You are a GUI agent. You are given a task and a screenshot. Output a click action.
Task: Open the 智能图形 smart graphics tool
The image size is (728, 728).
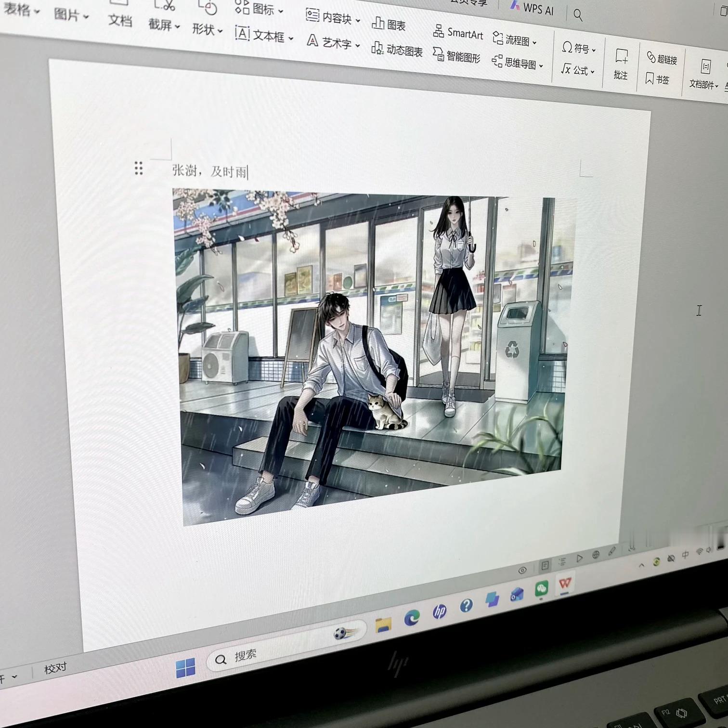[456, 56]
